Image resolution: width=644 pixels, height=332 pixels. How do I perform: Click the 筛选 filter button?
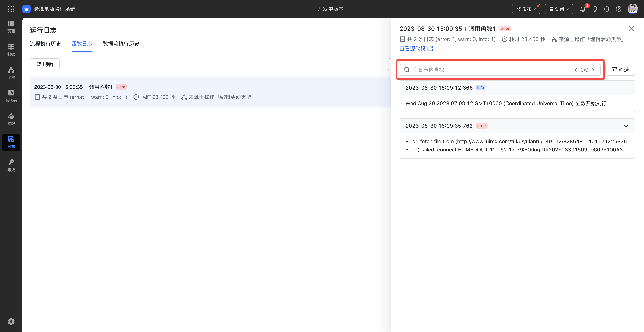click(x=620, y=70)
